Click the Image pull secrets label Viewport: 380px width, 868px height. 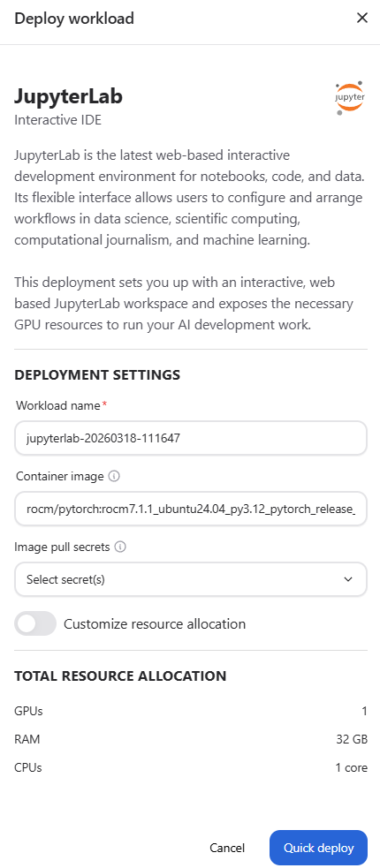coord(63,547)
